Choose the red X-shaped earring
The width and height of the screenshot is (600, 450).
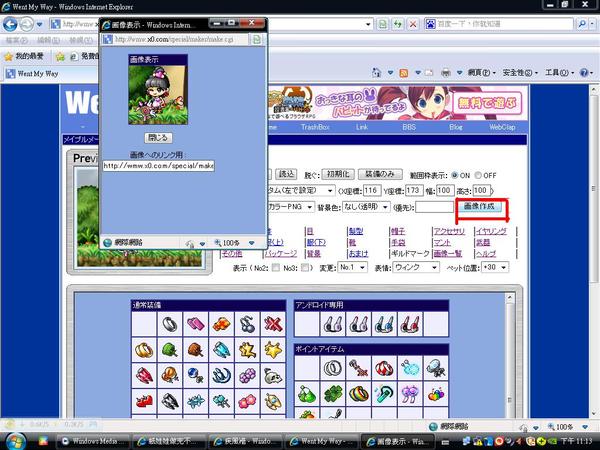pyautogui.click(x=273, y=324)
